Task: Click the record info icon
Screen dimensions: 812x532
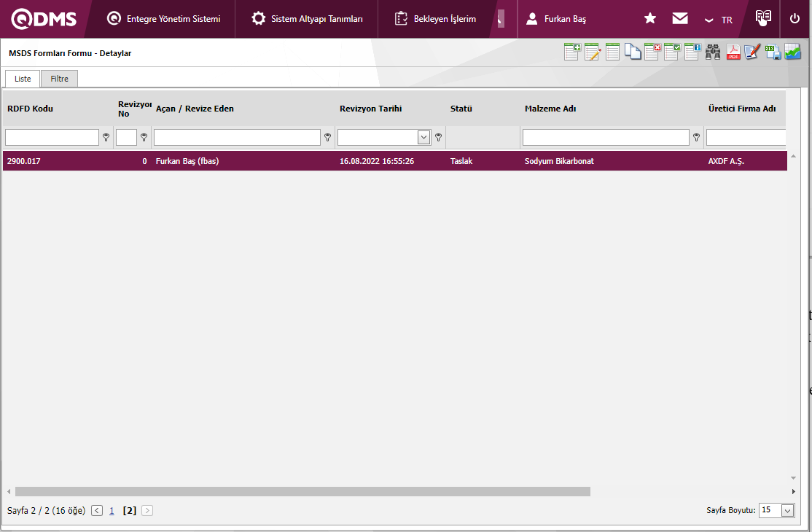Action: coord(692,52)
